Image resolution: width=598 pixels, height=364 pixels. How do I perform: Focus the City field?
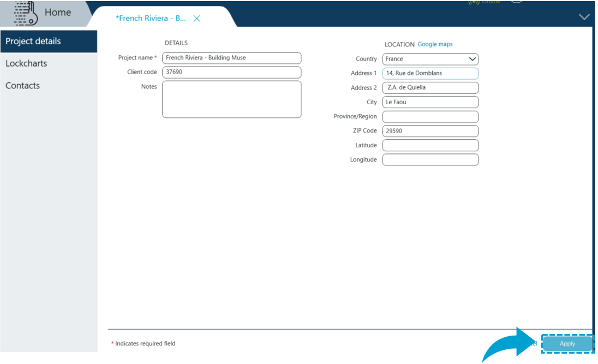[x=430, y=102]
